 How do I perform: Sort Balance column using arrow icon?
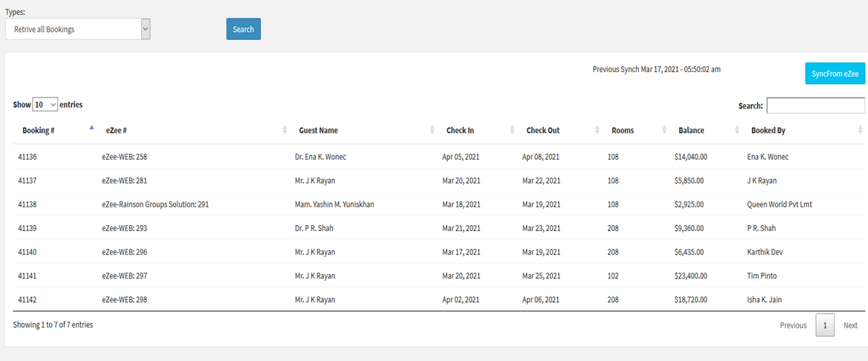736,130
